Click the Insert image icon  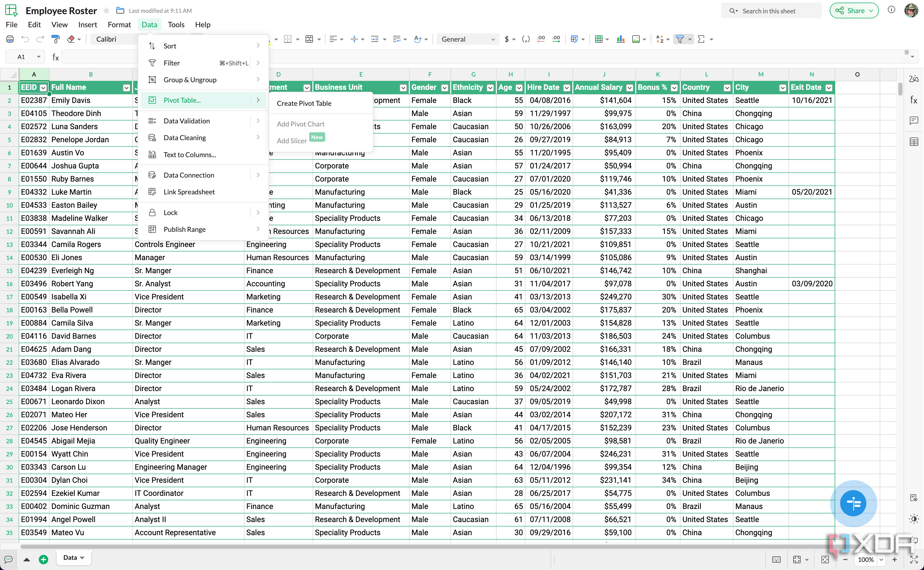point(636,39)
